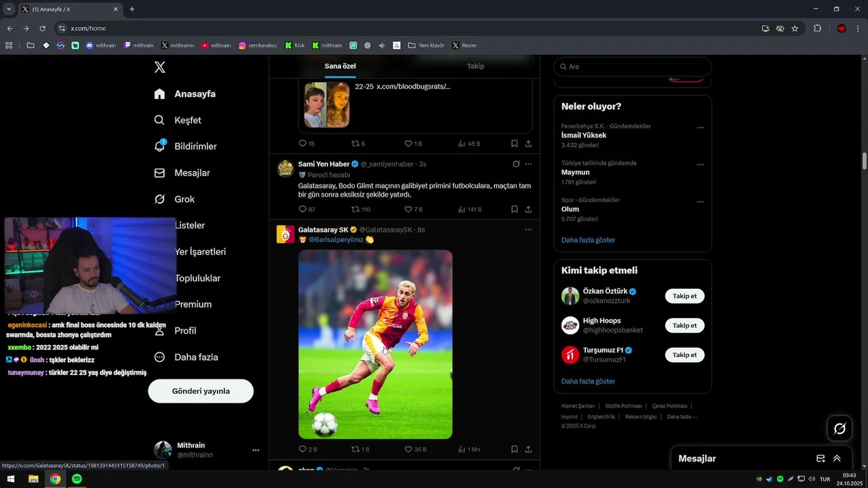The width and height of the screenshot is (868, 488).
Task: Follow Özkan Öztürk with Takip et
Action: click(x=684, y=296)
